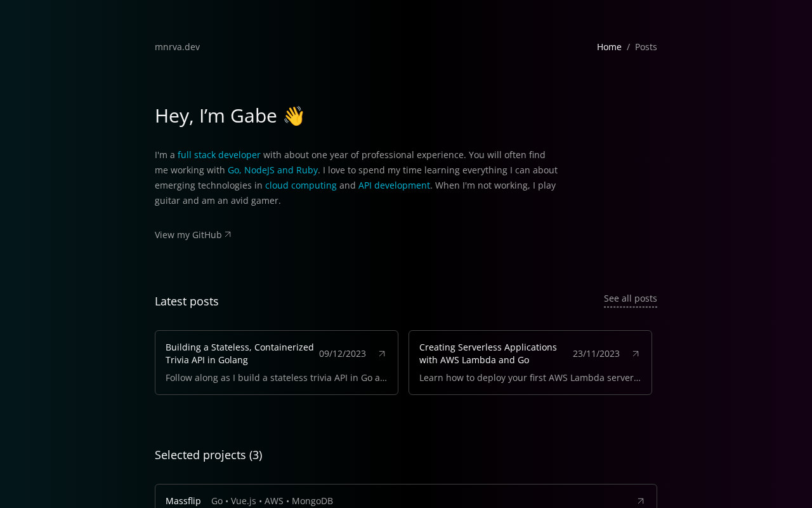Click the "API development" link
Image resolution: width=812 pixels, height=508 pixels.
394,185
